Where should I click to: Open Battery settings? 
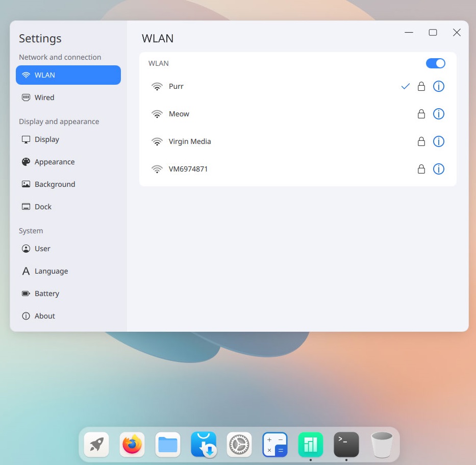pyautogui.click(x=46, y=293)
